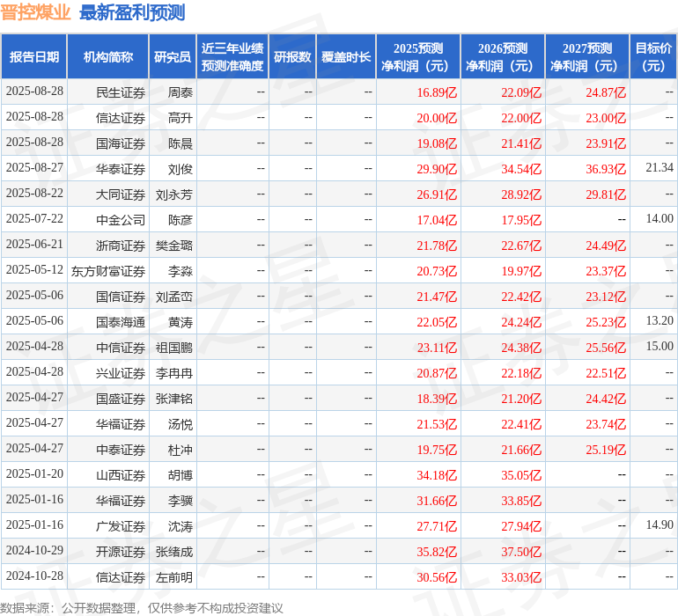The width and height of the screenshot is (678, 616).
Task: Click the 18.39亿 value
Action: [x=437, y=398]
